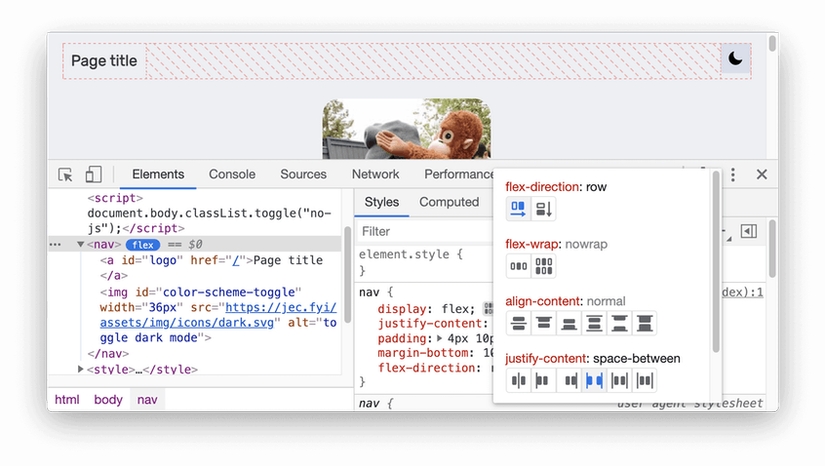Set align-content to center icon
825x466 pixels.
[x=518, y=323]
